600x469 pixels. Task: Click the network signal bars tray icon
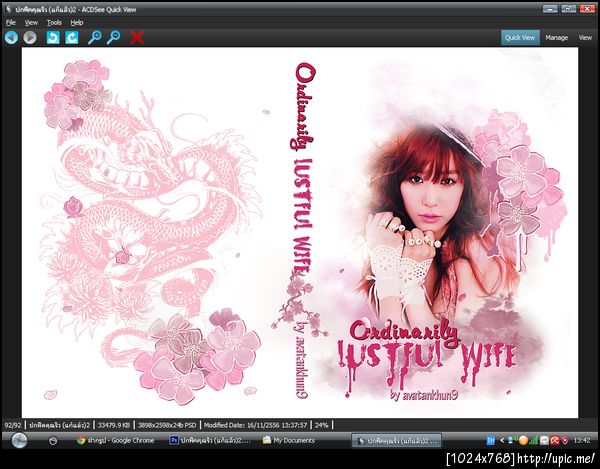533,440
